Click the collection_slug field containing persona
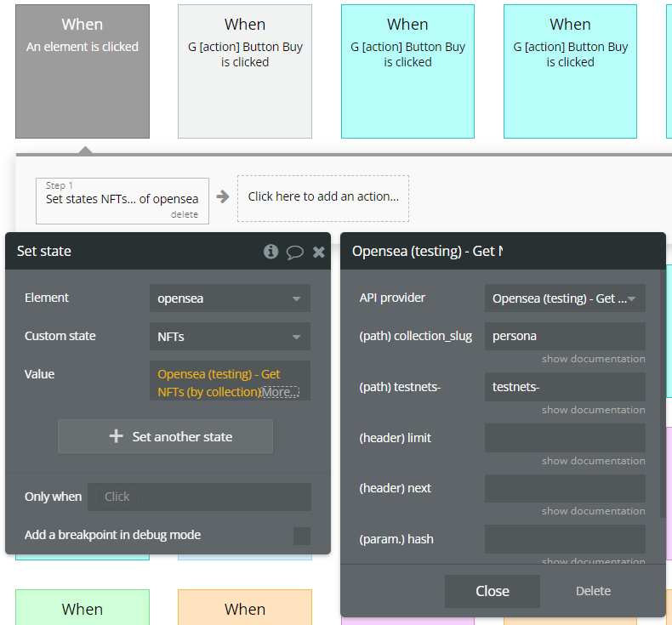672x625 pixels. (565, 336)
